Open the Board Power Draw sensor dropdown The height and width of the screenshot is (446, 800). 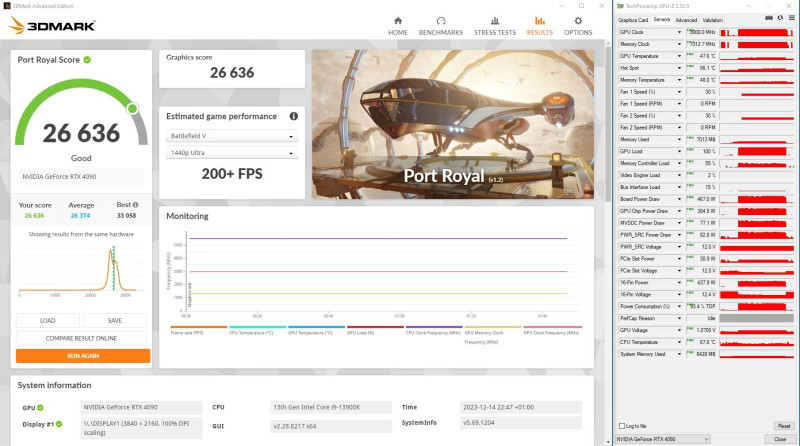(679, 199)
